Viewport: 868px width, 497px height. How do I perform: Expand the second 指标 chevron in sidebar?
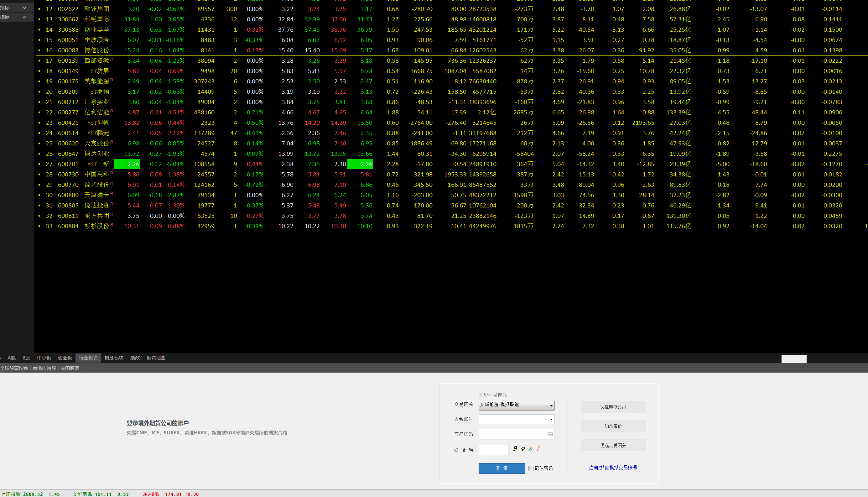(24, 17)
